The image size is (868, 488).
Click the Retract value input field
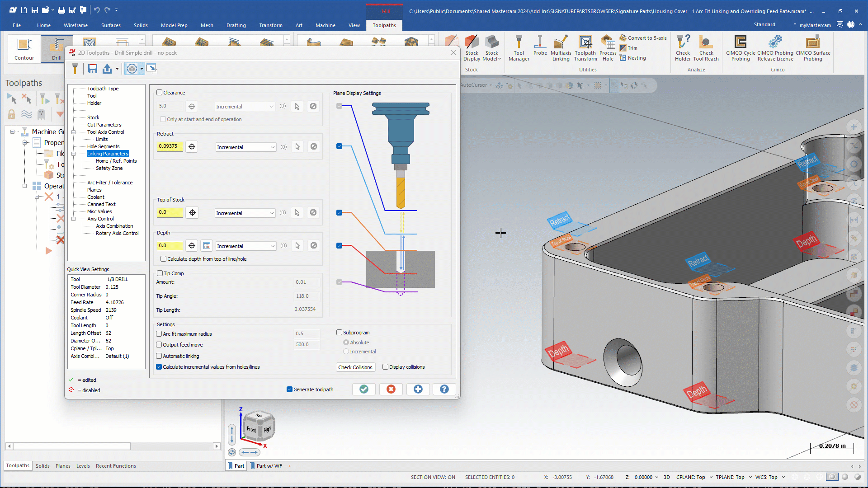pyautogui.click(x=170, y=146)
